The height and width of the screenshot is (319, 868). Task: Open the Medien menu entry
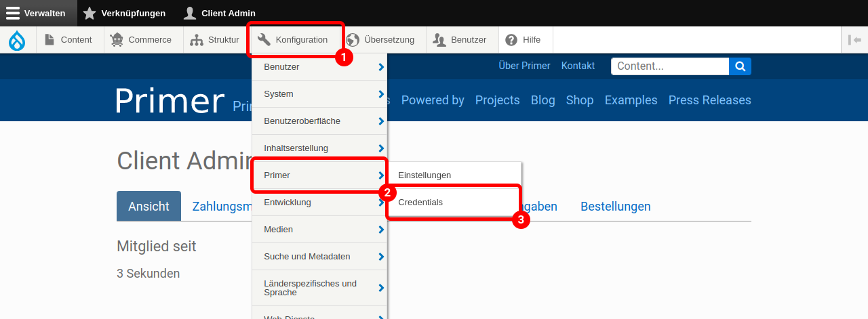point(319,229)
